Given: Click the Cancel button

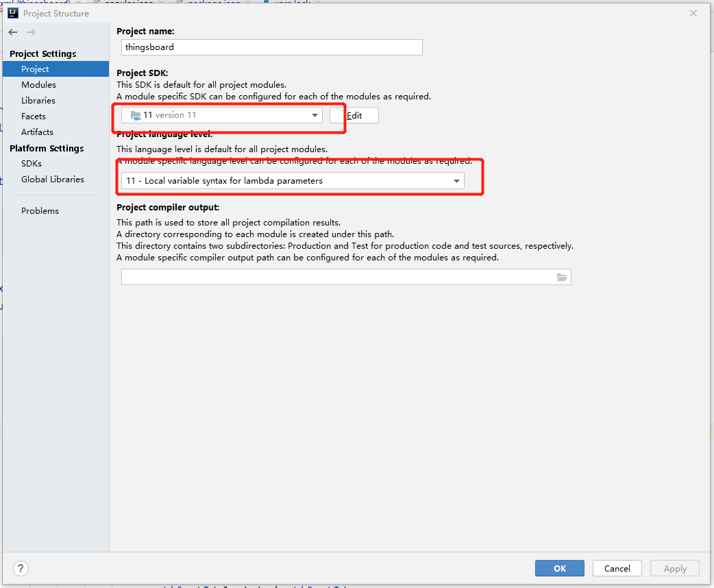Looking at the screenshot, I should pos(617,568).
